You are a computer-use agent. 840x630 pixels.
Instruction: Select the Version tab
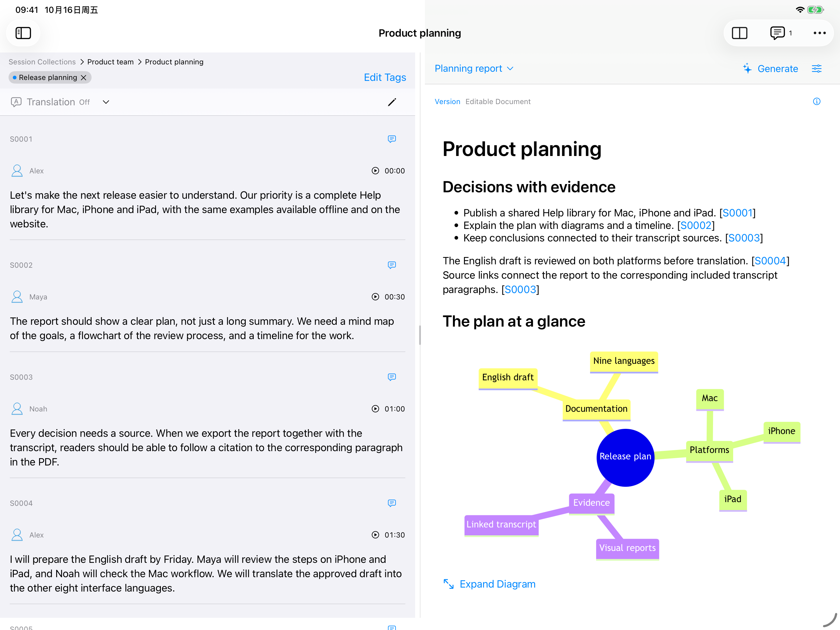pos(447,101)
